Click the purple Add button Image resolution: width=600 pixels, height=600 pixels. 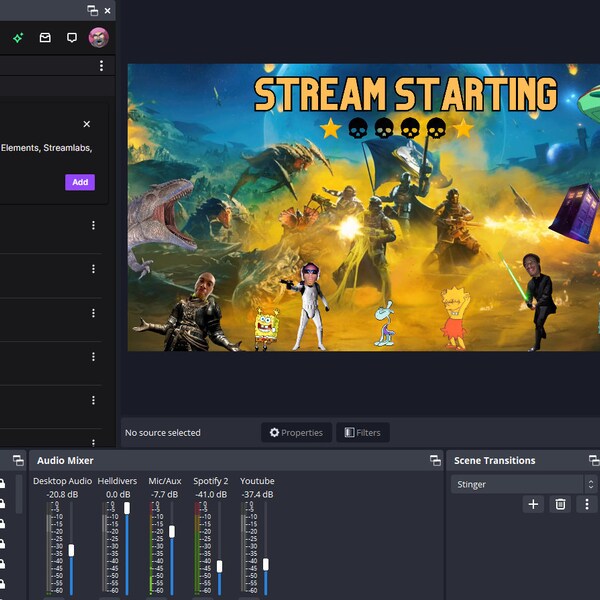pyautogui.click(x=80, y=182)
